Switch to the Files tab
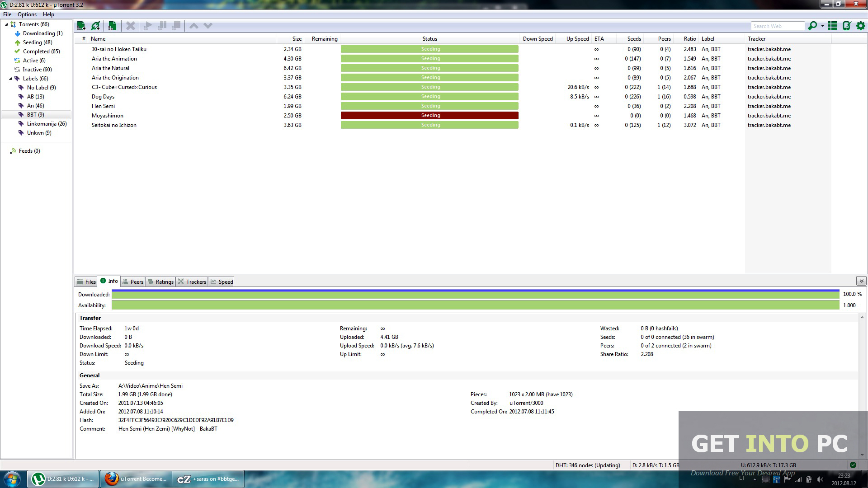 (86, 282)
